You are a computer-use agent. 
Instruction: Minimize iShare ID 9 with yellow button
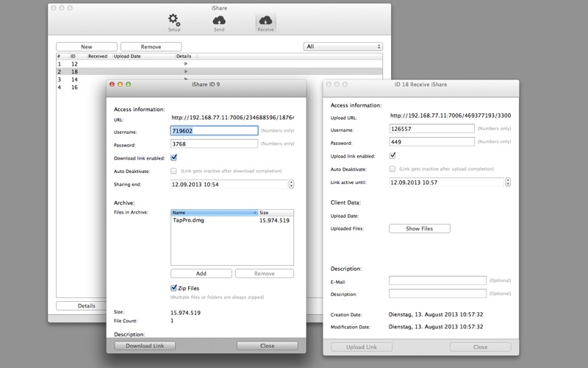point(120,85)
